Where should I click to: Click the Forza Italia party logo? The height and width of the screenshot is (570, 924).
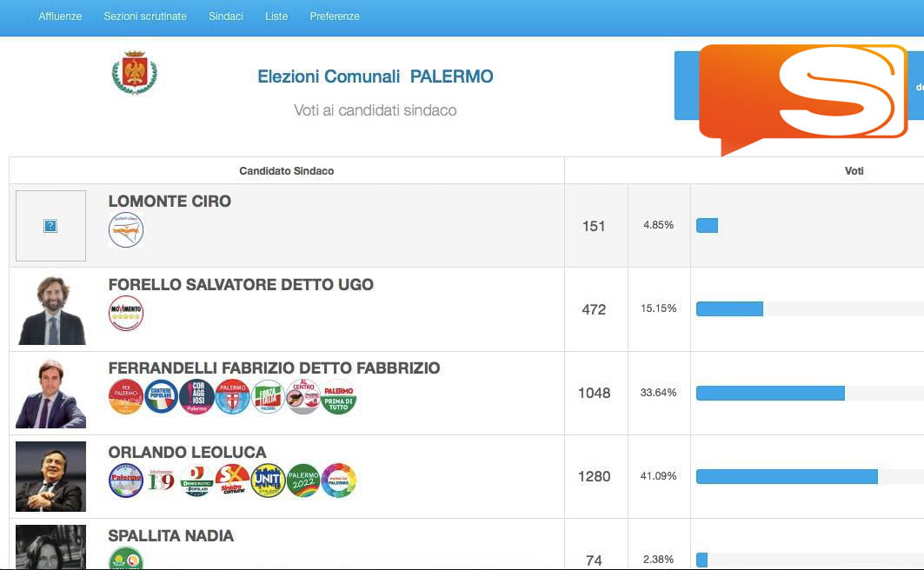point(268,396)
